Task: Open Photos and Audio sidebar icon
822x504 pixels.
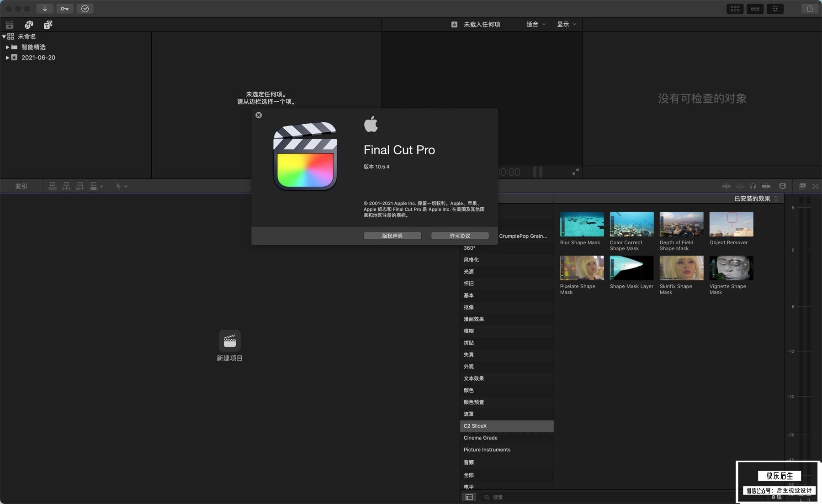Action: click(29, 25)
